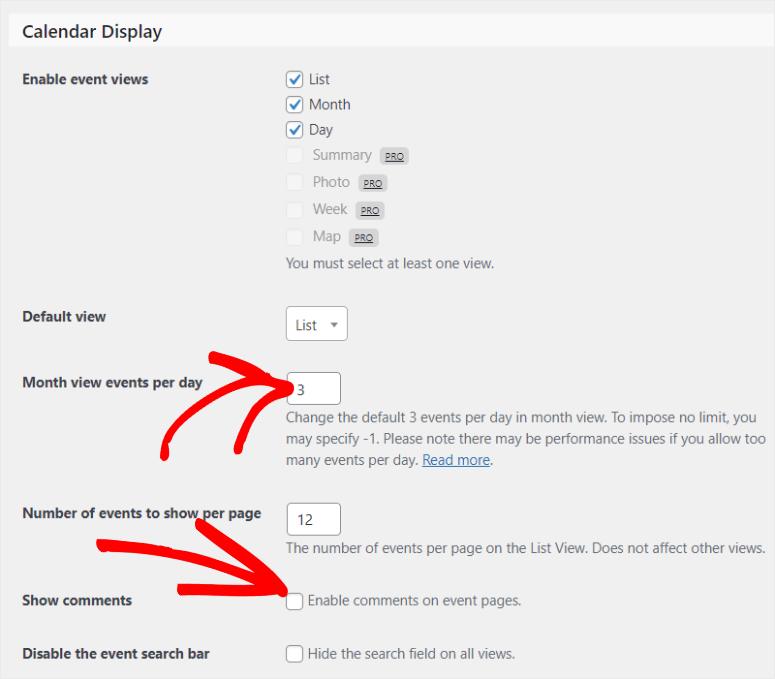Click the Calendar Display section heading
Screen dimensions: 775x679
click(92, 32)
